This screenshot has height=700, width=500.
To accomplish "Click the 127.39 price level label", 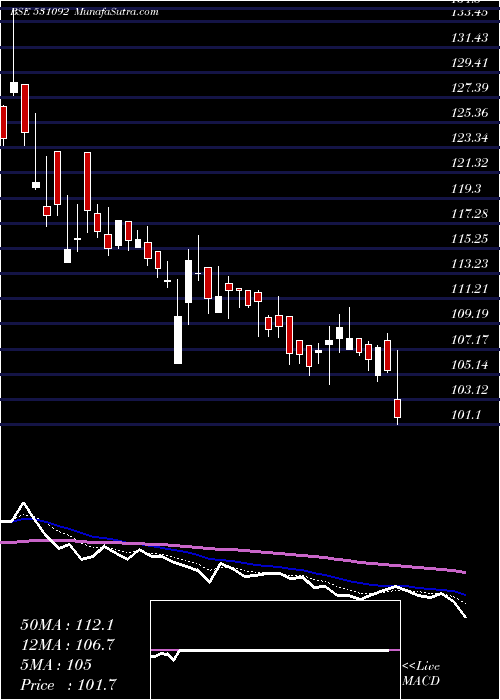I will (x=470, y=88).
